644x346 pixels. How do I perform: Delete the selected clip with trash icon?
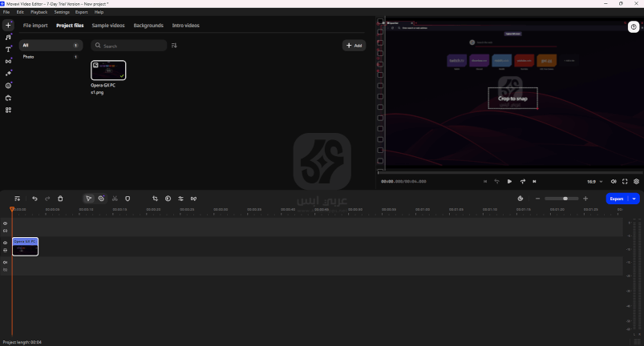coord(60,199)
